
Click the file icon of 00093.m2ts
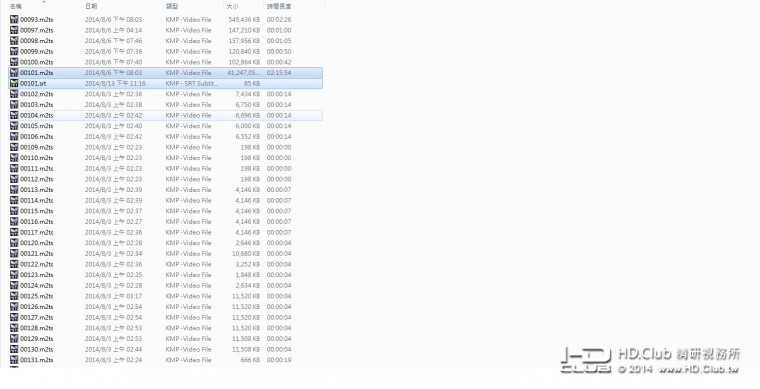click(x=14, y=19)
